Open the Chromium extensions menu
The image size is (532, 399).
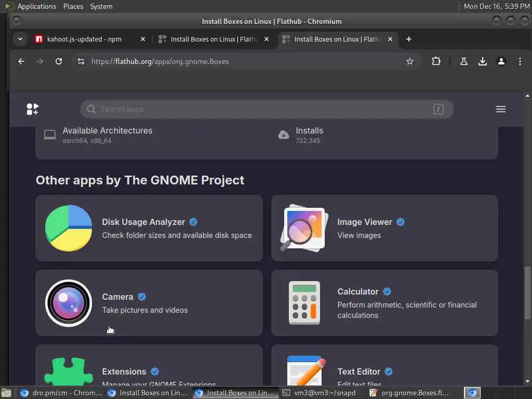point(436,61)
